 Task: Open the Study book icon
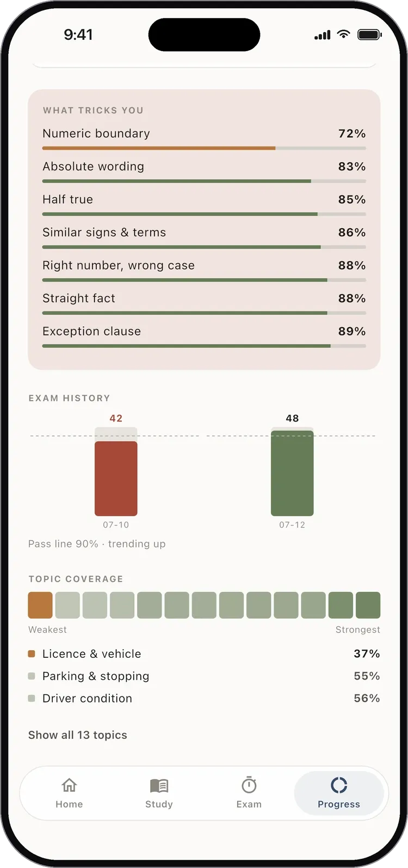click(x=159, y=785)
